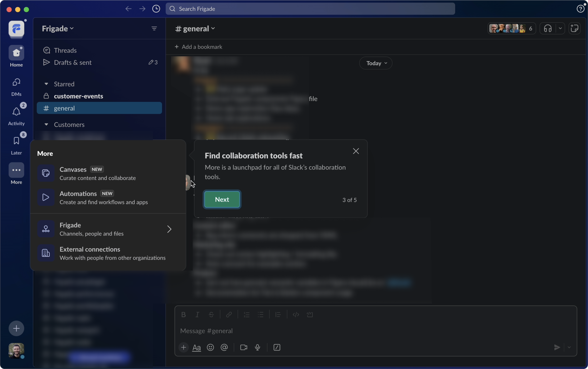The height and width of the screenshot is (369, 588).
Task: Toggle italic formatting
Action: (x=197, y=315)
